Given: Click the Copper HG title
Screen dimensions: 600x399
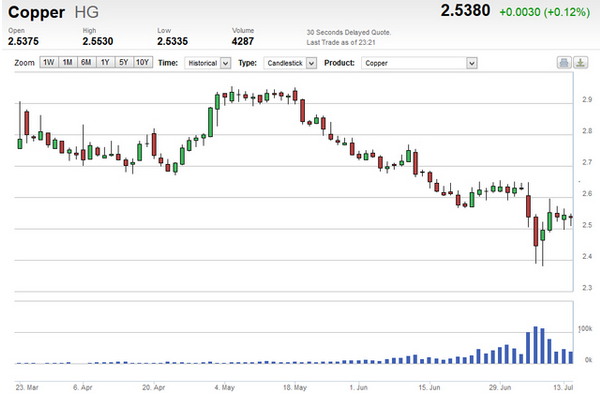Looking at the screenshot, I should [x=53, y=12].
